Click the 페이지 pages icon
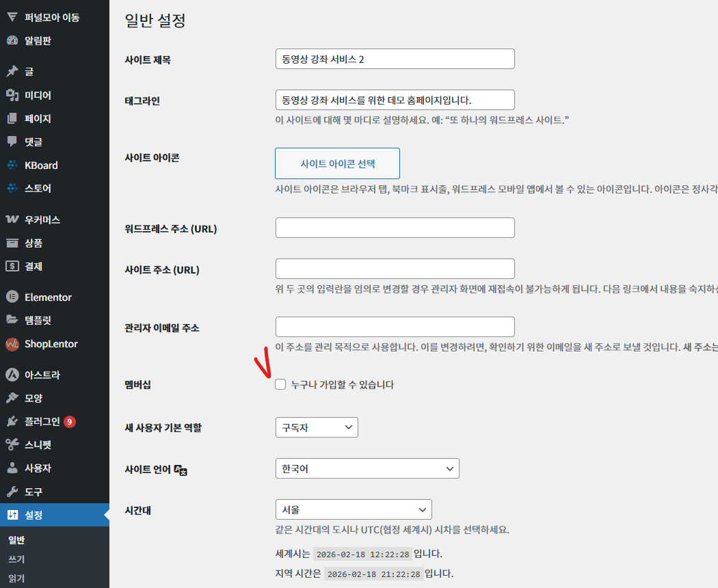The image size is (718, 588). pyautogui.click(x=12, y=118)
